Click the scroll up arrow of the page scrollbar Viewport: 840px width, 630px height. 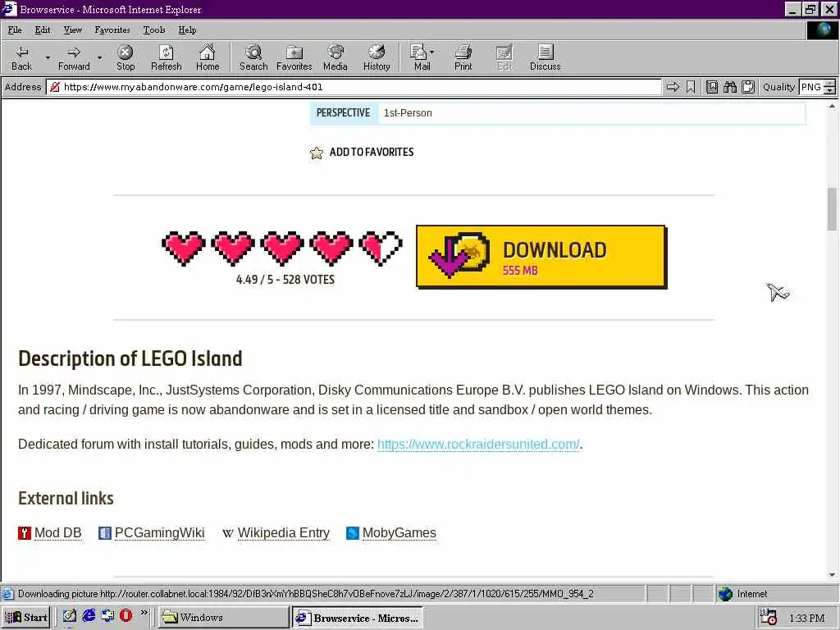pos(832,106)
